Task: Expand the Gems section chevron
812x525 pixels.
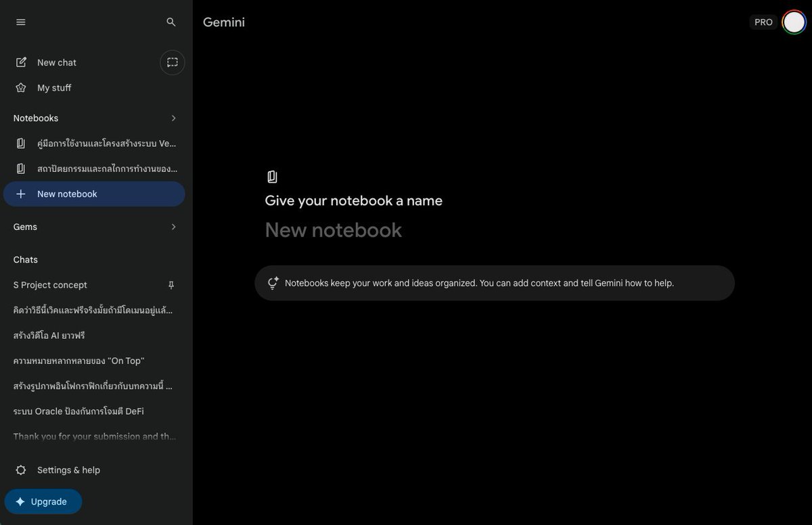Action: [173, 227]
